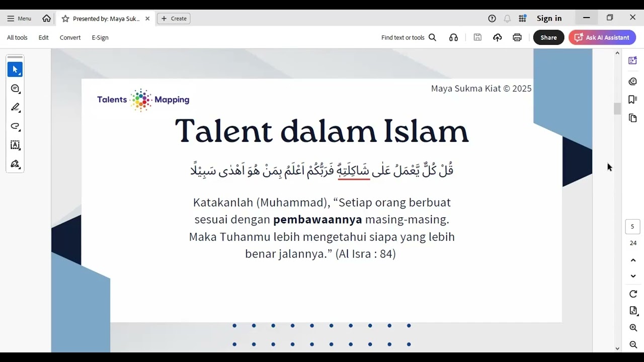The width and height of the screenshot is (644, 362).
Task: Click the Save disk icon
Action: click(477, 38)
